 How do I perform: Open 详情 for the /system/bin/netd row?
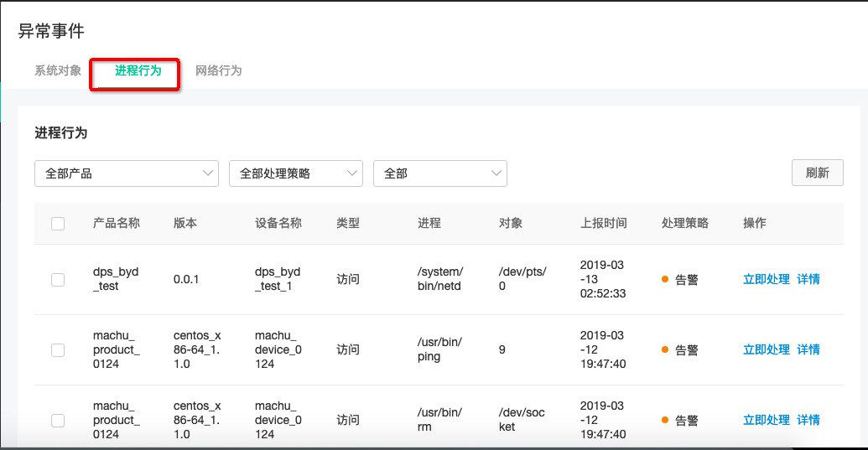pos(808,280)
